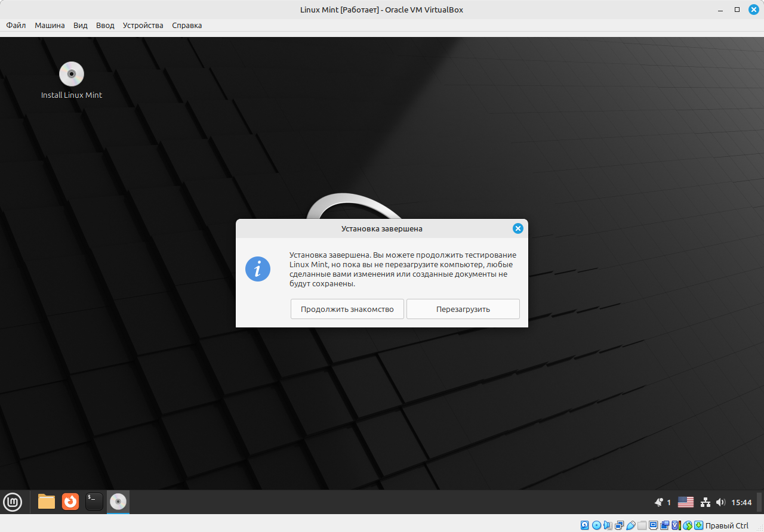Viewport: 764px width, 532px height.
Task: Click the VirtualBox recording indicator
Action: pyautogui.click(x=664, y=525)
